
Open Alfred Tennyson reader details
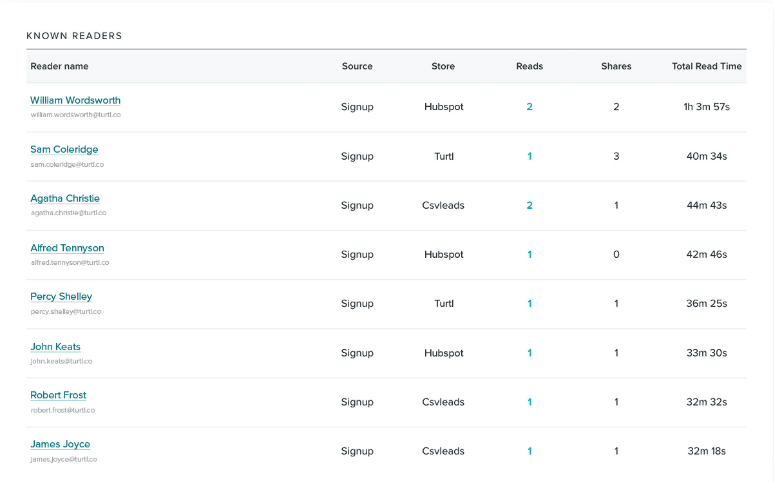pos(67,248)
